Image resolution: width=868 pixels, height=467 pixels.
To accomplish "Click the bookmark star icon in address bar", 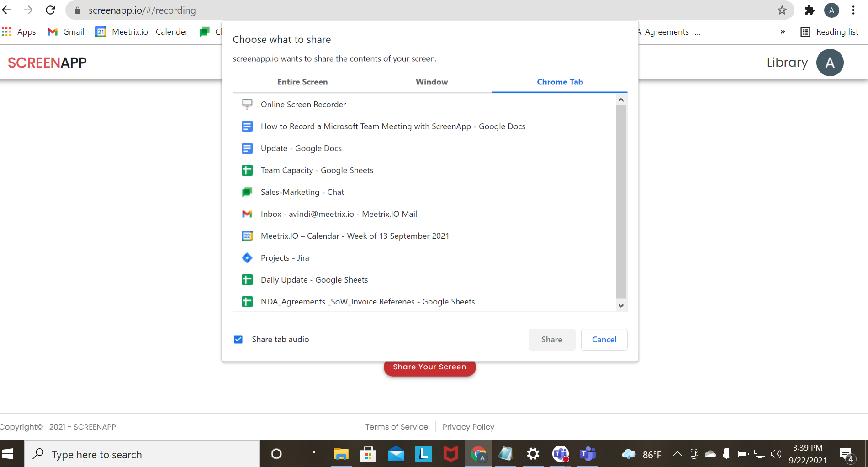I will [x=782, y=10].
